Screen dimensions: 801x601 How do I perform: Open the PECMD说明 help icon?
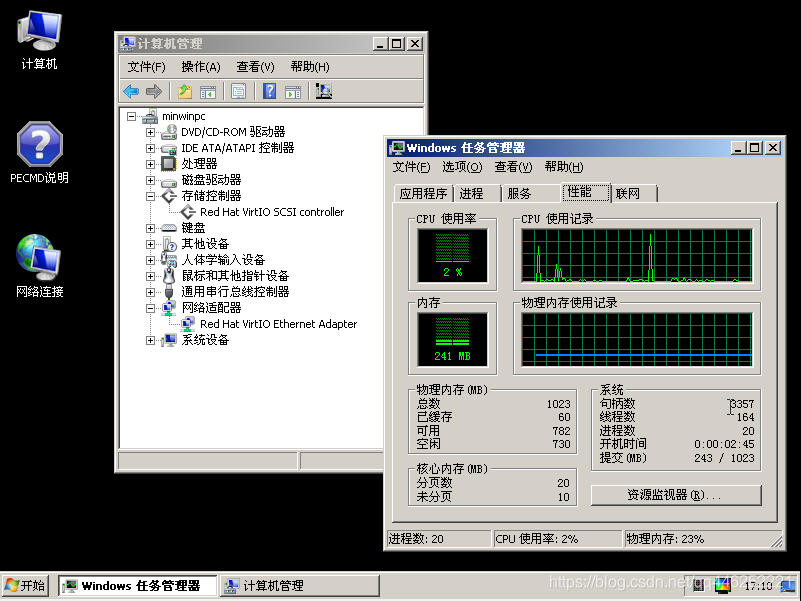39,152
